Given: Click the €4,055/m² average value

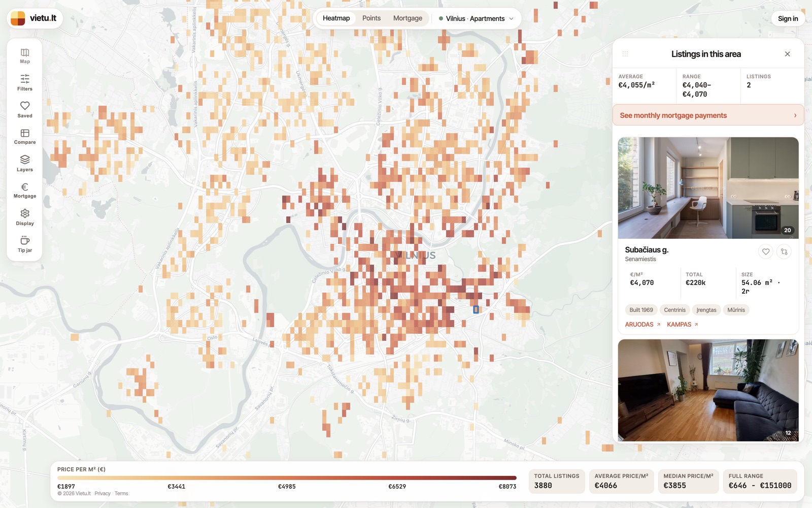Looking at the screenshot, I should pos(636,85).
